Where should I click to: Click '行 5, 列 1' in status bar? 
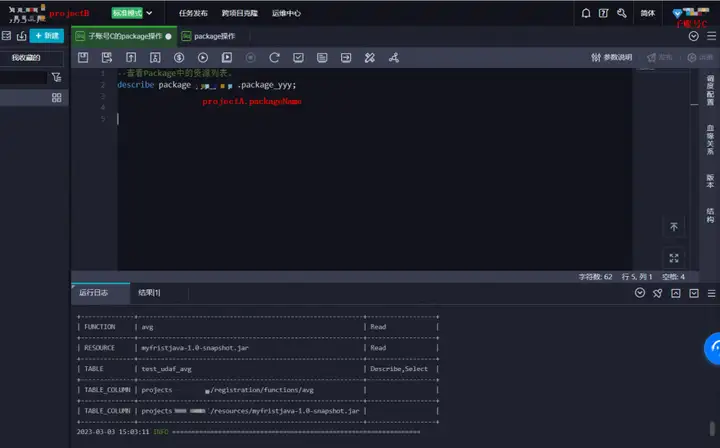637,277
